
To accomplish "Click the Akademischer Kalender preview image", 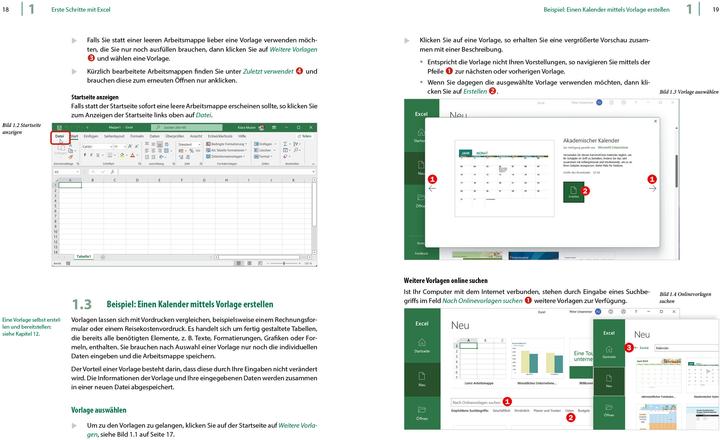I will point(504,178).
